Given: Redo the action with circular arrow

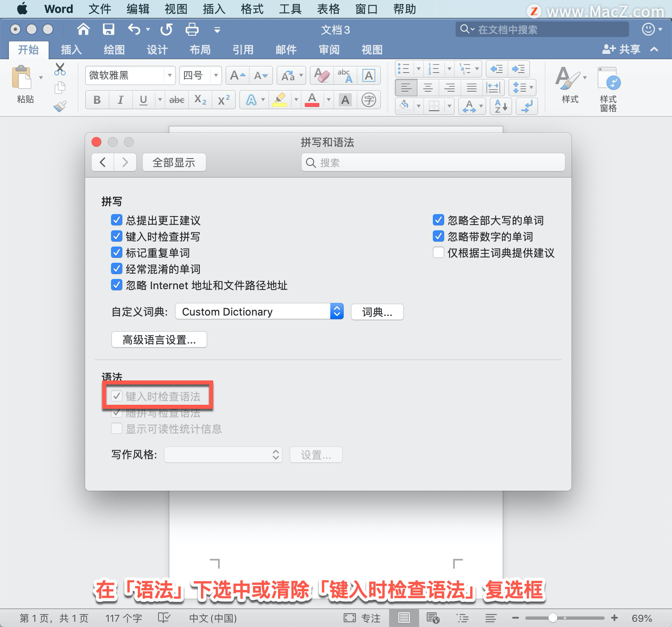Looking at the screenshot, I should click(x=166, y=29).
